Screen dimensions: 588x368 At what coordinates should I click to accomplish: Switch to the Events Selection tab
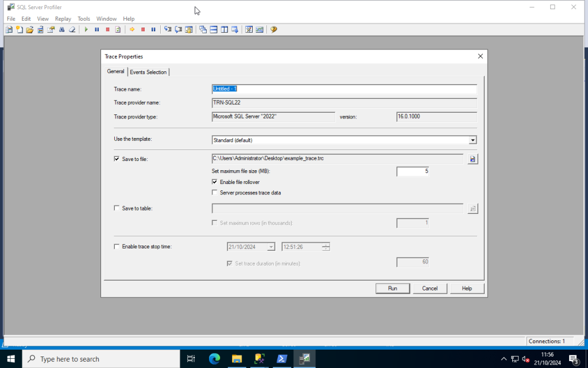(148, 72)
